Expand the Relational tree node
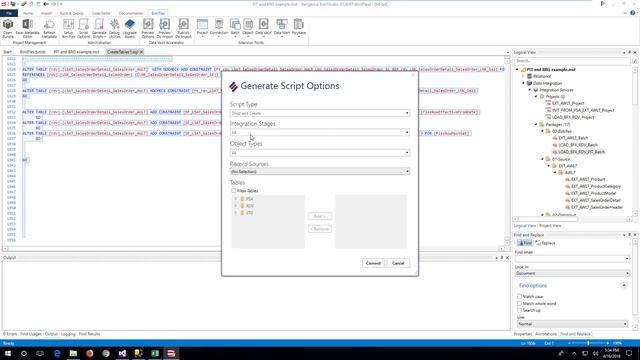Screen dimensions: 640x360 tap(523, 76)
